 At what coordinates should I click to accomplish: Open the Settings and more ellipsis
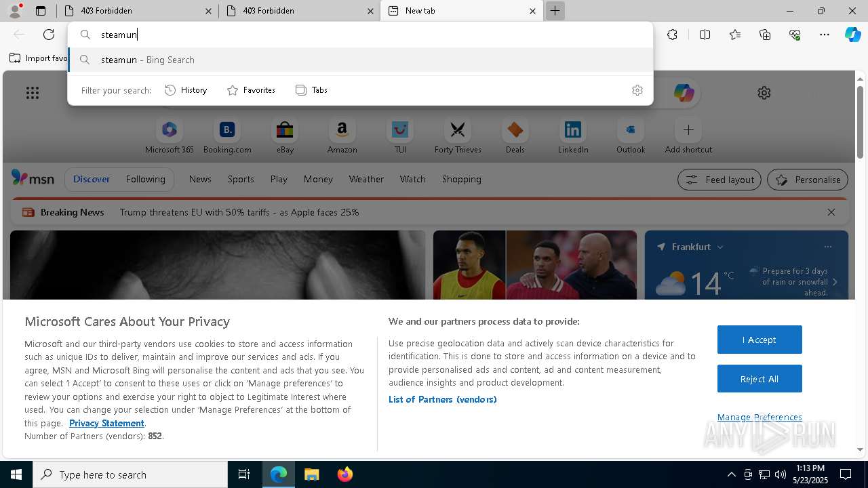[825, 35]
